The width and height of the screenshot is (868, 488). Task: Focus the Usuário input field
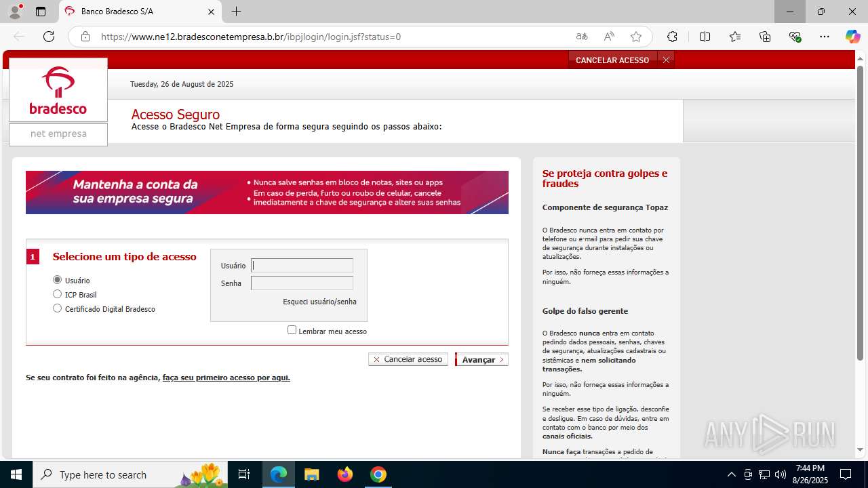tap(302, 266)
